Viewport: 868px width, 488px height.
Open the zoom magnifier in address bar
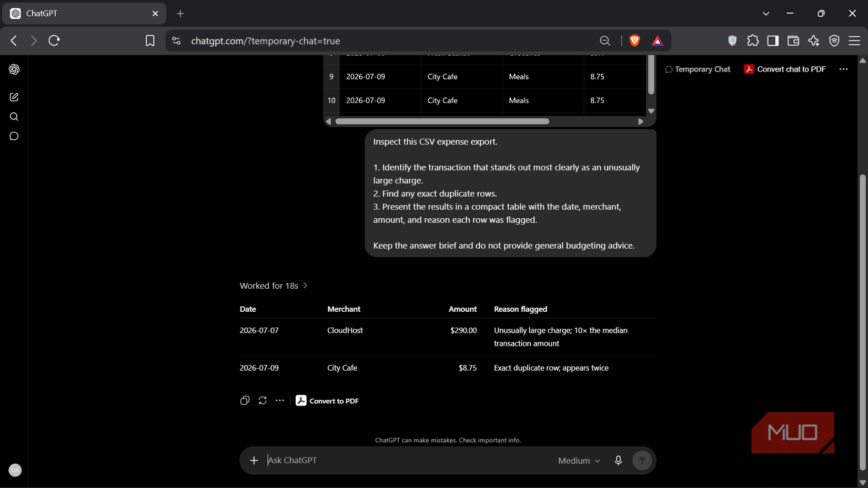(x=605, y=40)
